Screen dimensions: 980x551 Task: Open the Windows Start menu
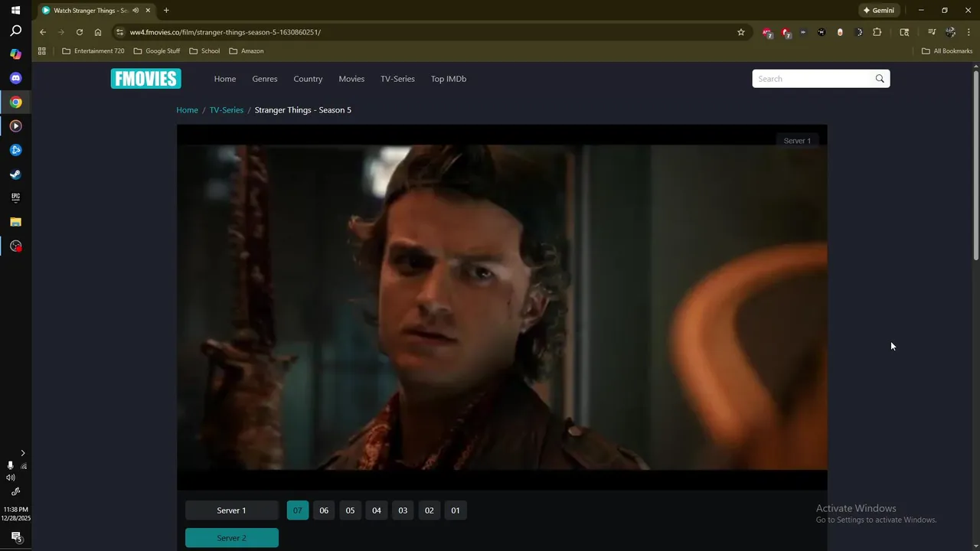(15, 10)
